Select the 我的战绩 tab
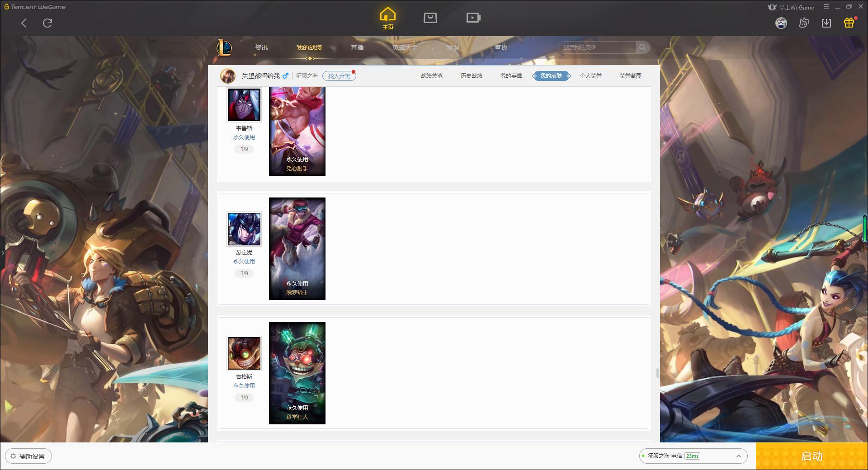Image resolution: width=868 pixels, height=470 pixels. pyautogui.click(x=309, y=47)
